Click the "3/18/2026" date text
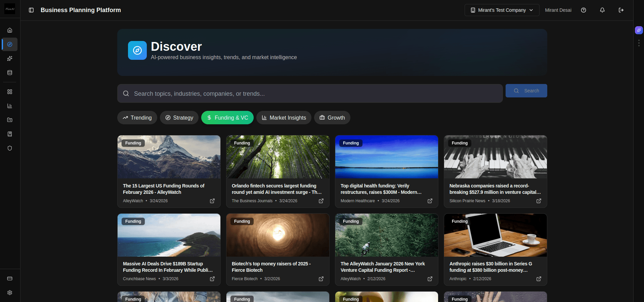 pos(501,201)
